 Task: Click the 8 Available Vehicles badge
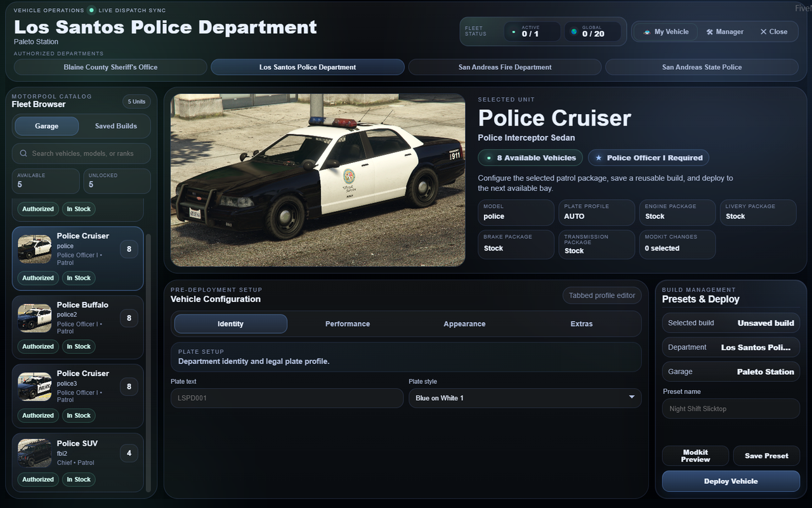[x=531, y=158]
